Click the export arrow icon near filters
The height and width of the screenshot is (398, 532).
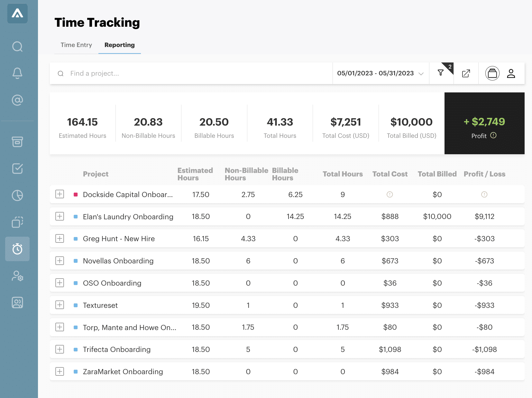pos(466,73)
